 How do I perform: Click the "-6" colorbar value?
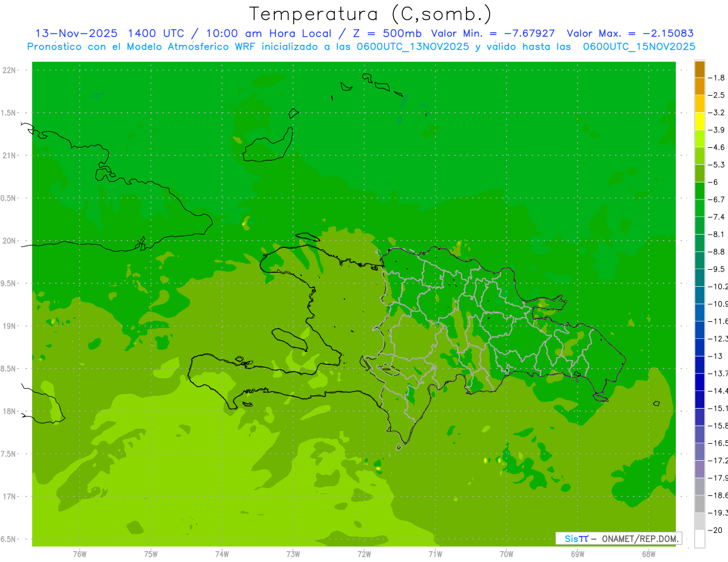pos(713,182)
